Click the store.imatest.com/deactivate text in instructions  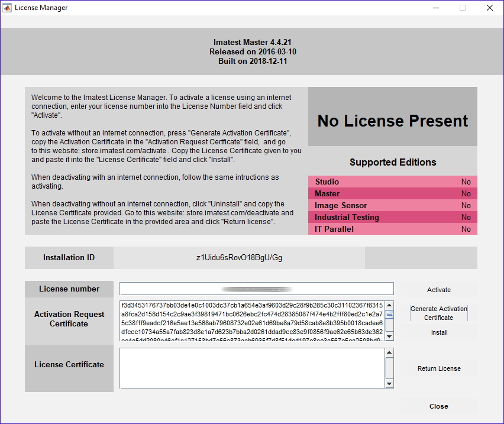[x=232, y=213]
